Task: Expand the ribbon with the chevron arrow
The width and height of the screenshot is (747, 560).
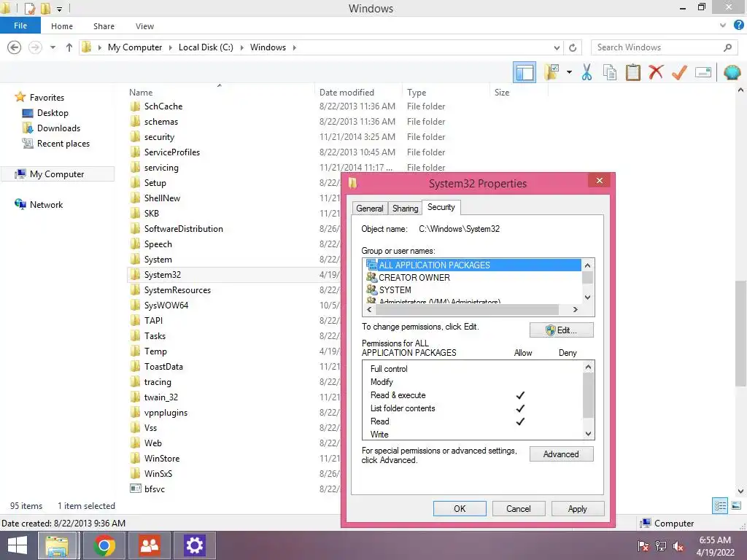Action: 723,26
